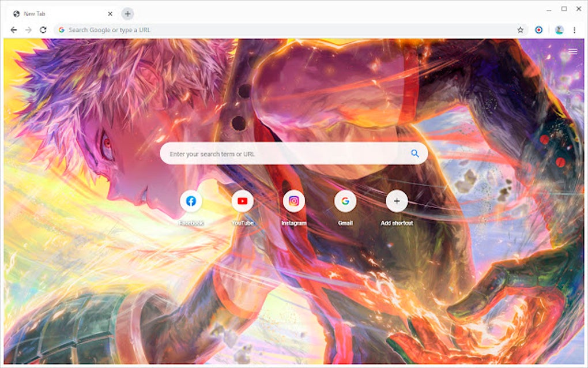Bookmark this page with the star icon
Screen dimensions: 588x368
coord(520,30)
